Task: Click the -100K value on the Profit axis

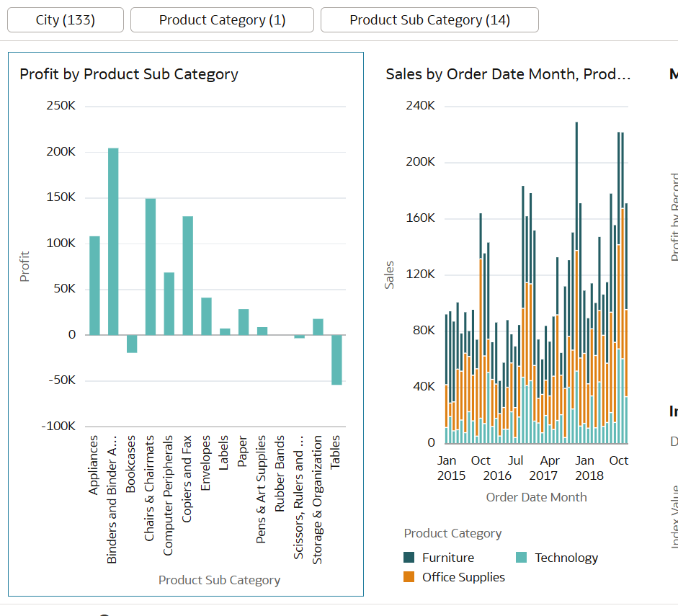Action: (x=58, y=427)
